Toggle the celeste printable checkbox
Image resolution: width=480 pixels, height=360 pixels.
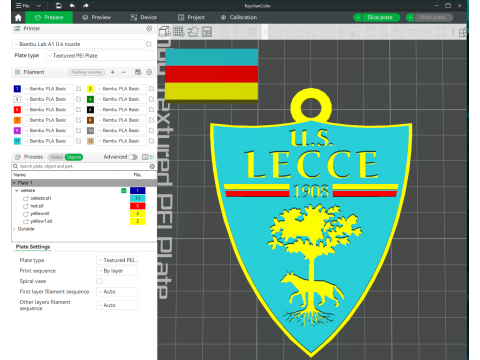pos(124,191)
